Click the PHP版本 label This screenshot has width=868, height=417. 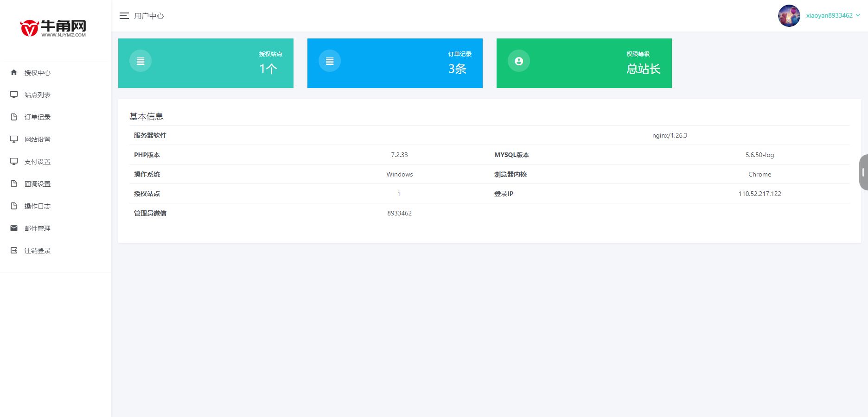[147, 155]
